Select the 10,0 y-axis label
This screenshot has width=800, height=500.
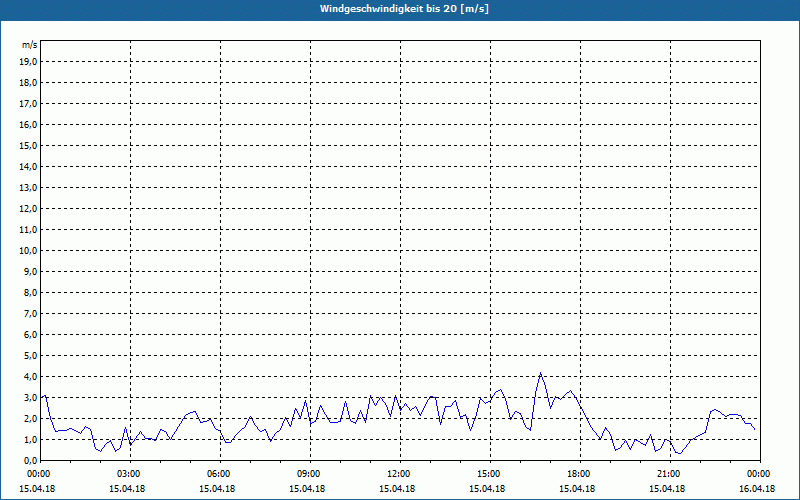28,251
